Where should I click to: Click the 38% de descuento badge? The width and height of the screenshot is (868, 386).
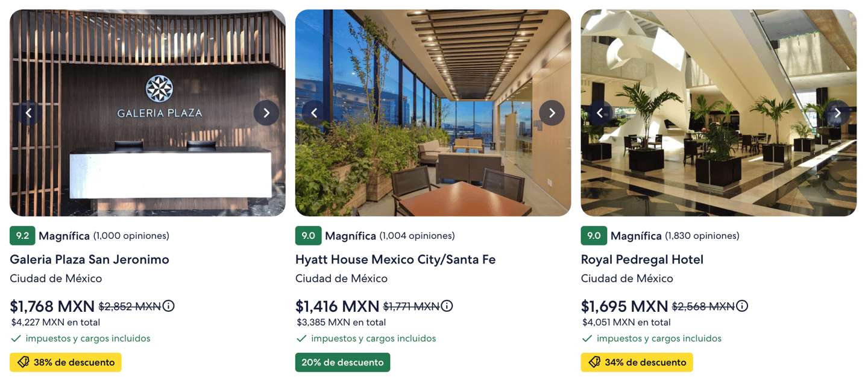click(x=66, y=362)
